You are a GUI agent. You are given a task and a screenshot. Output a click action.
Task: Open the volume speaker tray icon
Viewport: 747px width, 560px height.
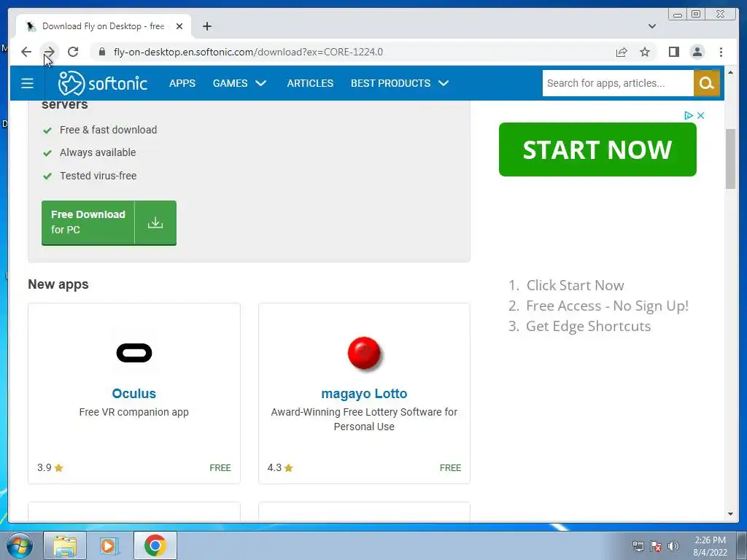[x=673, y=546]
